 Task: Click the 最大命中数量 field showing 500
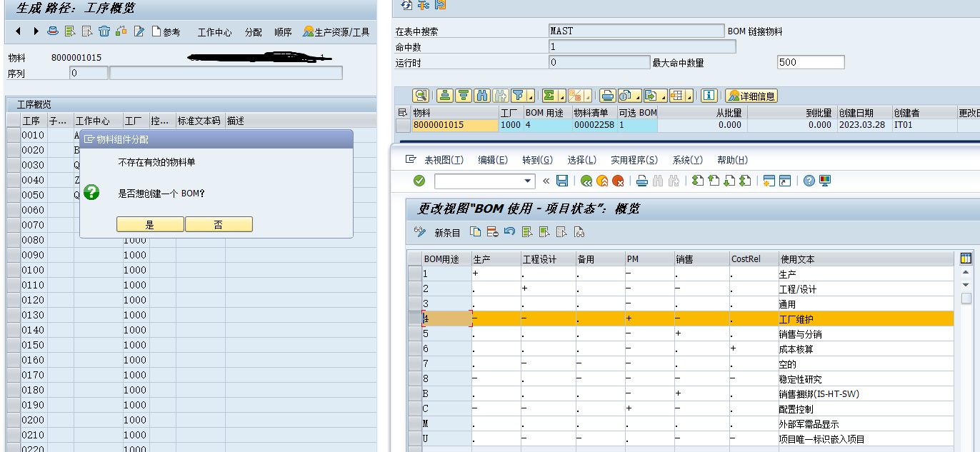click(811, 62)
